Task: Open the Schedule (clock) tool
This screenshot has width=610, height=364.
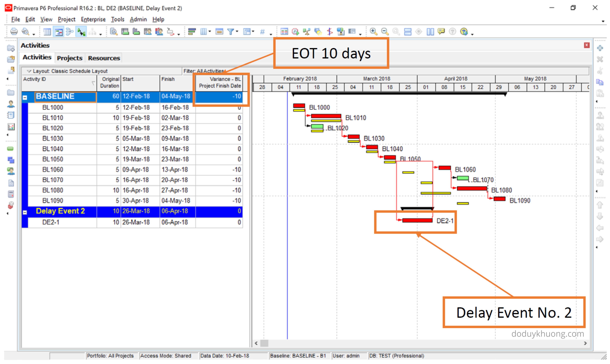Action: point(295,32)
